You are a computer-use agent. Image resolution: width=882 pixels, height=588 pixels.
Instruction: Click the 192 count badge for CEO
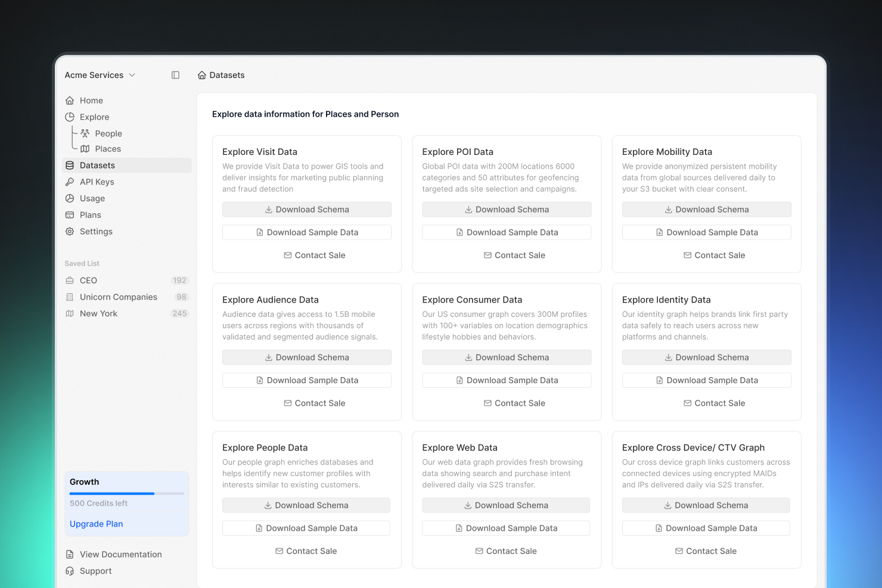point(180,281)
